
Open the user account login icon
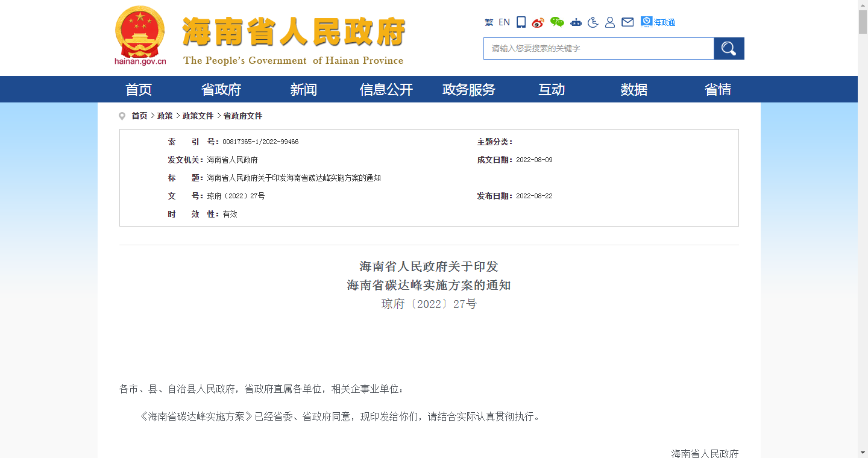[x=610, y=22]
